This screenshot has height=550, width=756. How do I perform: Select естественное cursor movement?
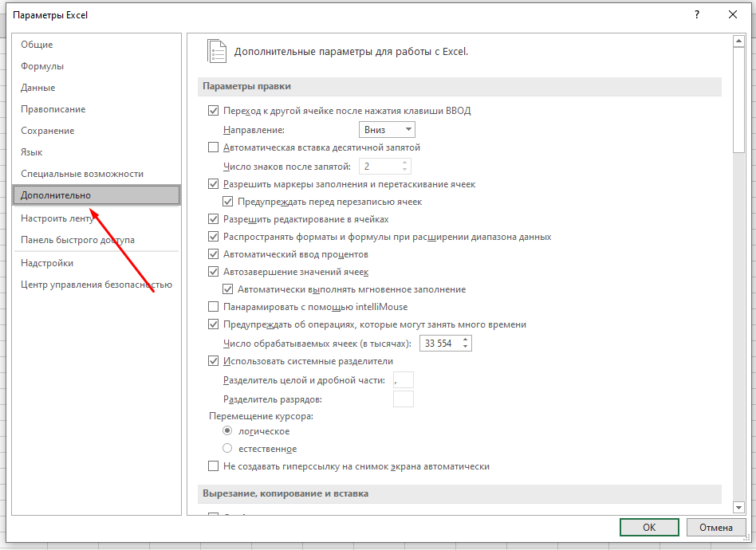(227, 448)
